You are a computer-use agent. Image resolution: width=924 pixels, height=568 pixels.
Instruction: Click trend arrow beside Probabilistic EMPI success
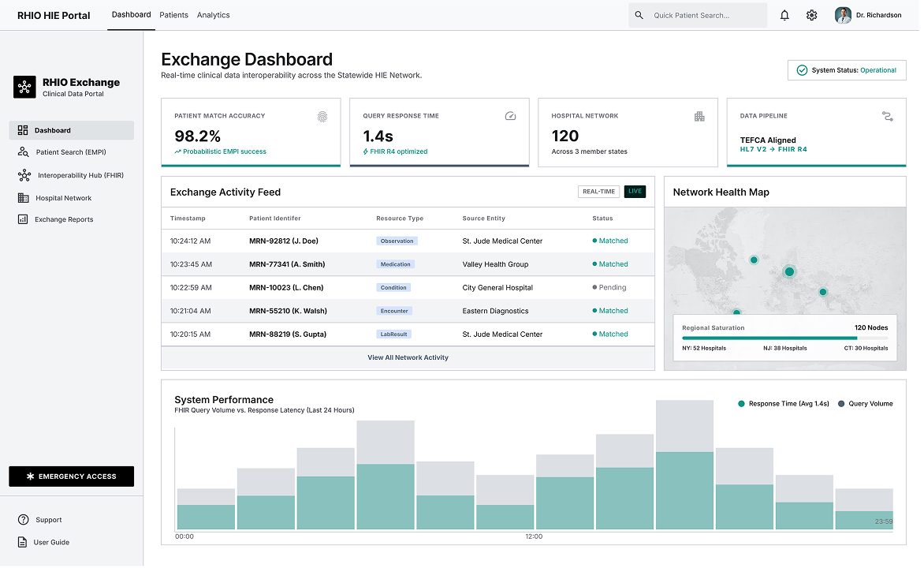coord(178,153)
